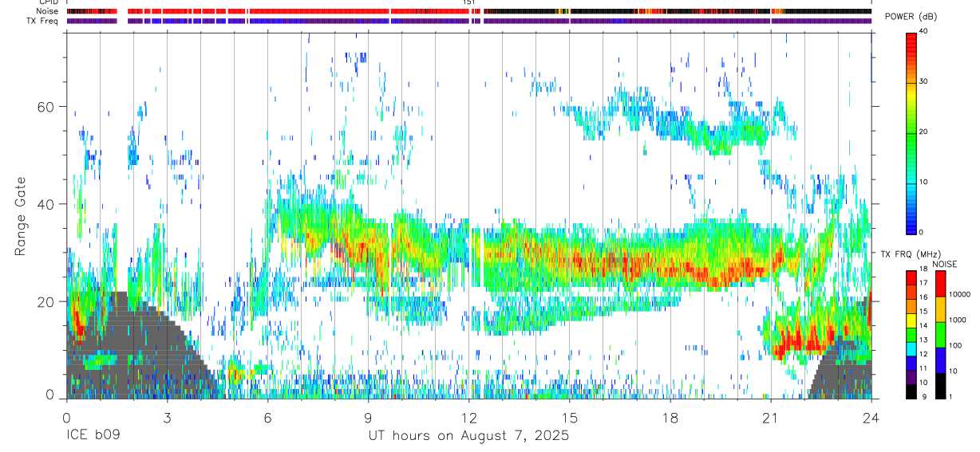Click the red top segment of the TX FRQ bar
980x452 pixels.
(x=911, y=278)
